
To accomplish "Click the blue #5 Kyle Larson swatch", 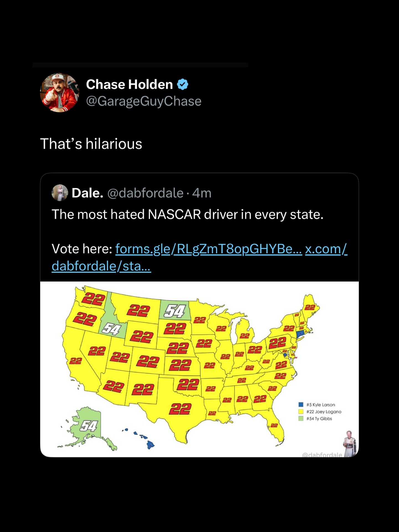I will [301, 405].
